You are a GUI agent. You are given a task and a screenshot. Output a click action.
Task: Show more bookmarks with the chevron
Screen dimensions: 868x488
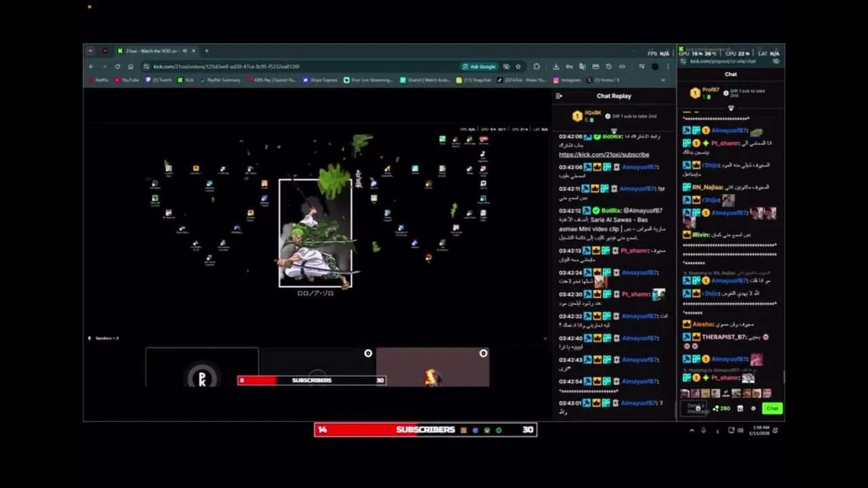pyautogui.click(x=663, y=80)
